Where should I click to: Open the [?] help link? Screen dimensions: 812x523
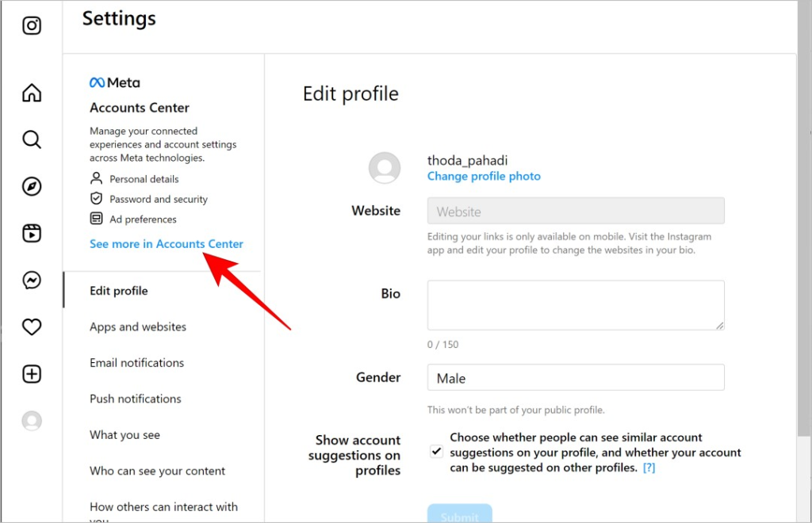click(x=649, y=468)
